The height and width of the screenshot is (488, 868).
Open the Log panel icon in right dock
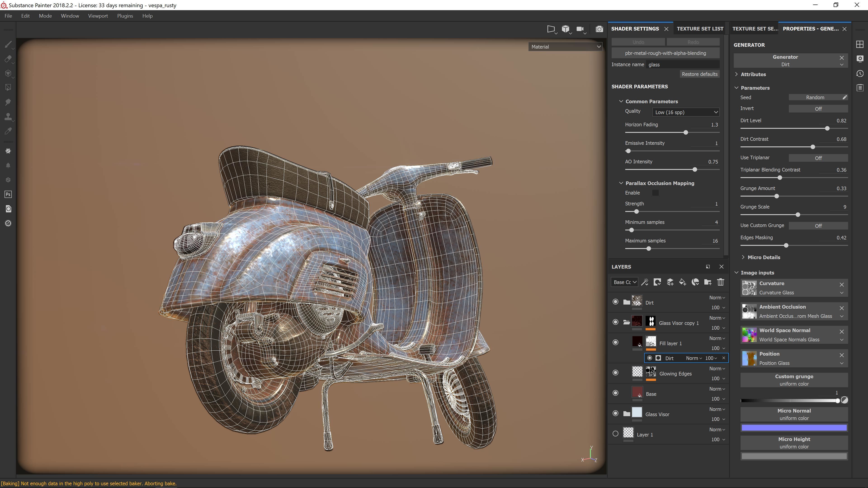click(860, 88)
